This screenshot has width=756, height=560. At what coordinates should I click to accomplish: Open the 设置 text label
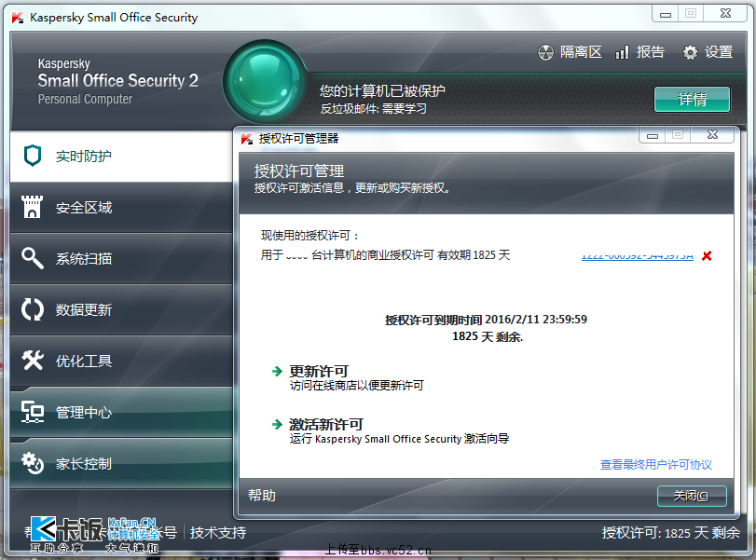coord(719,52)
